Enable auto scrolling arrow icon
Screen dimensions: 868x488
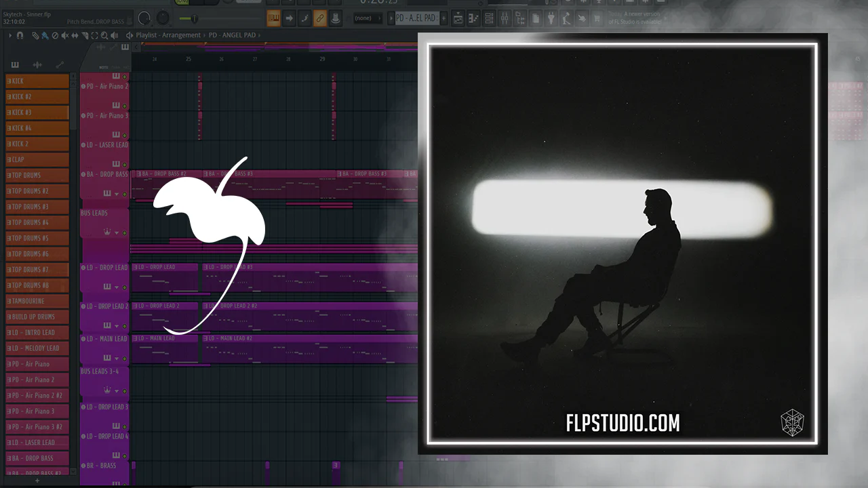pos(289,18)
